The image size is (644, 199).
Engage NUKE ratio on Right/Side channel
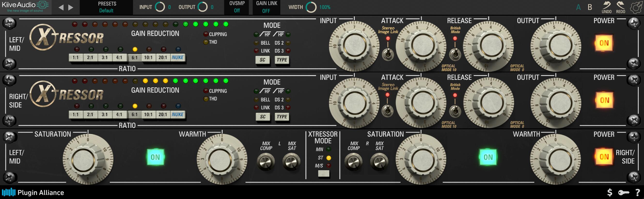coord(178,115)
